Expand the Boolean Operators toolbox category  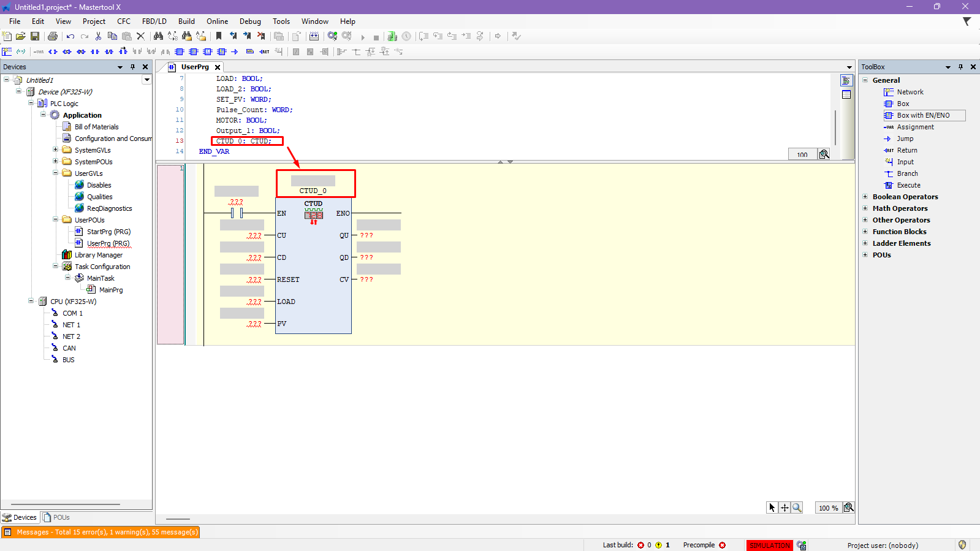[x=865, y=197]
